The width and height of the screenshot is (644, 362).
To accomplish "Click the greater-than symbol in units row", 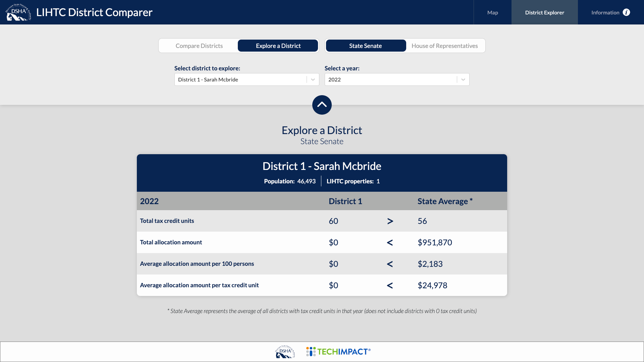I will tap(390, 221).
